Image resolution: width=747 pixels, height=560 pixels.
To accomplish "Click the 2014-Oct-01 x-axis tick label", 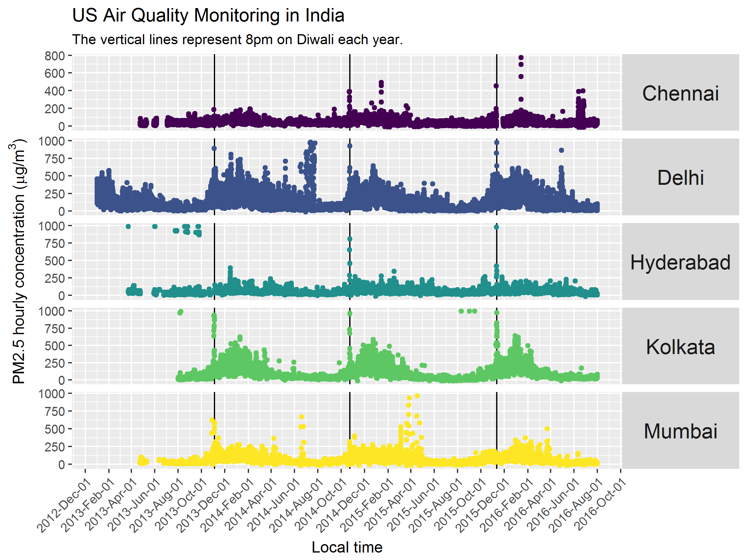I will (320, 505).
